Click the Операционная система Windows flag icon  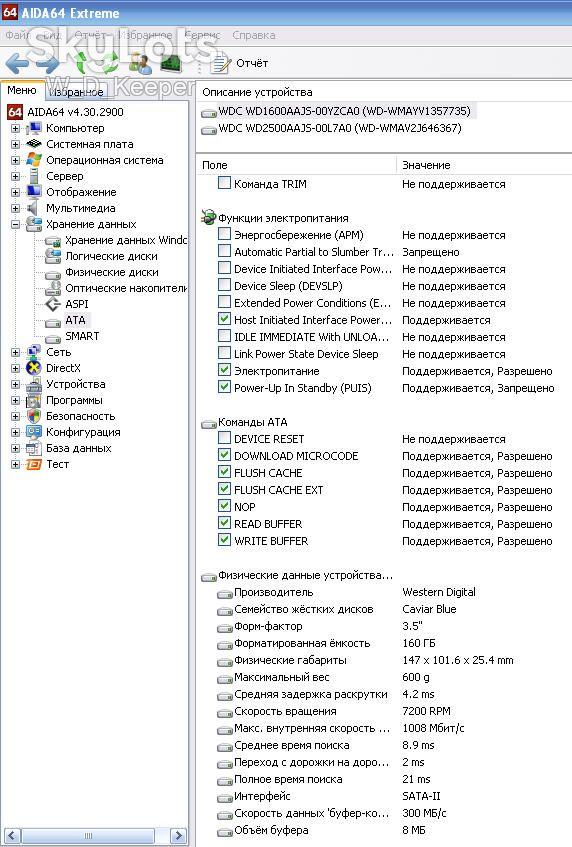tap(34, 160)
